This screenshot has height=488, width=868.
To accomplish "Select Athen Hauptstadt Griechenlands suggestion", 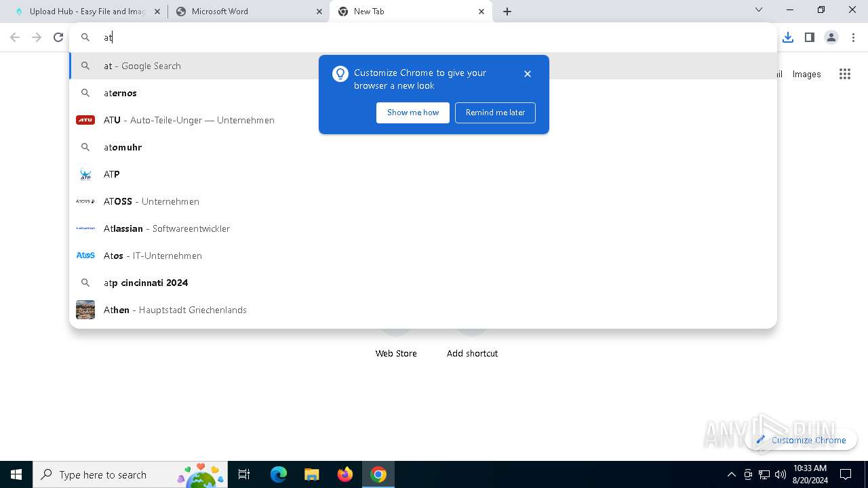I will coord(423,310).
